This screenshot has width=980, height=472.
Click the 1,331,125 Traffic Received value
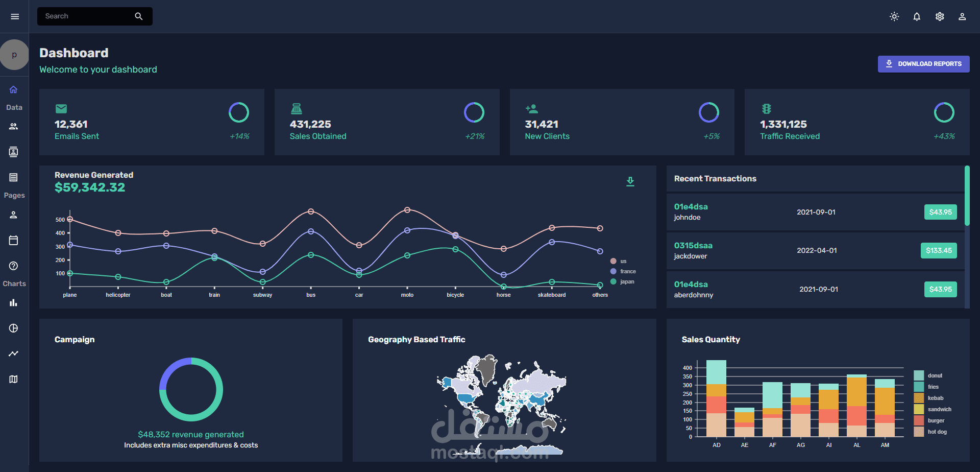coord(783,124)
